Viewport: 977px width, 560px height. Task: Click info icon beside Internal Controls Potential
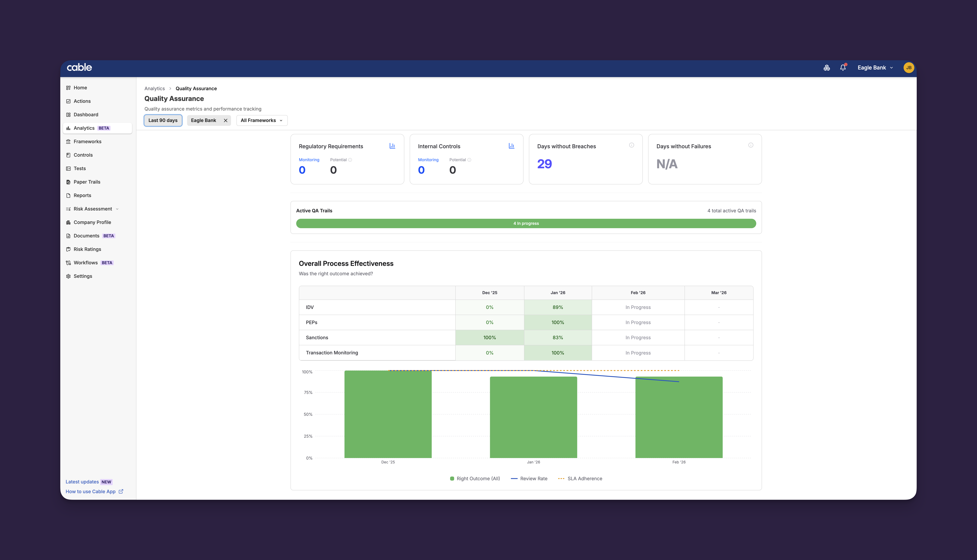(x=469, y=160)
